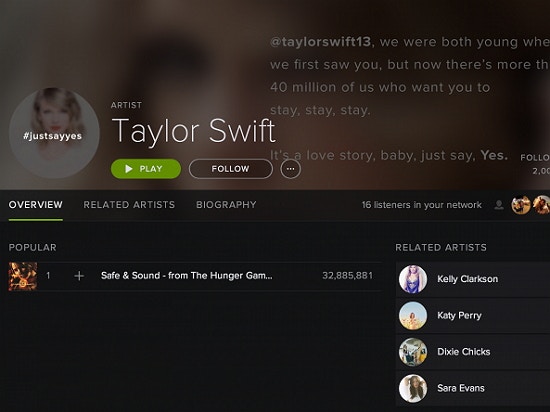The image size is (550, 412).
Task: Play Taylor Swift's music with the green Play button
Action: pos(146,169)
